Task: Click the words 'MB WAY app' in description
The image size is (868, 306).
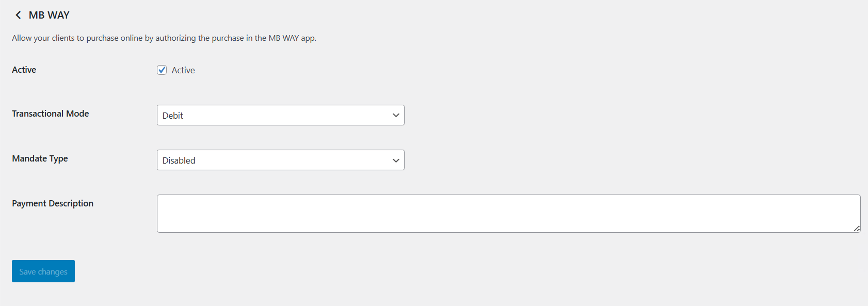Action: [x=292, y=38]
